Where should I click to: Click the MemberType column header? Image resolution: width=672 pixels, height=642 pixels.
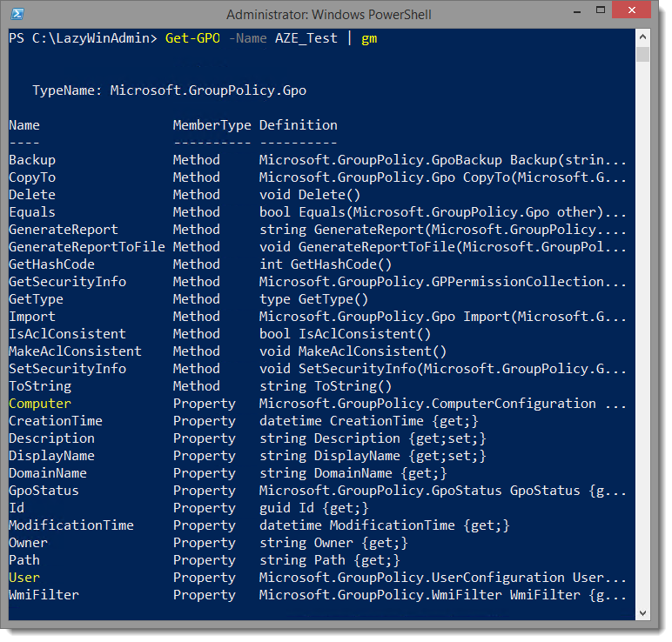click(212, 125)
